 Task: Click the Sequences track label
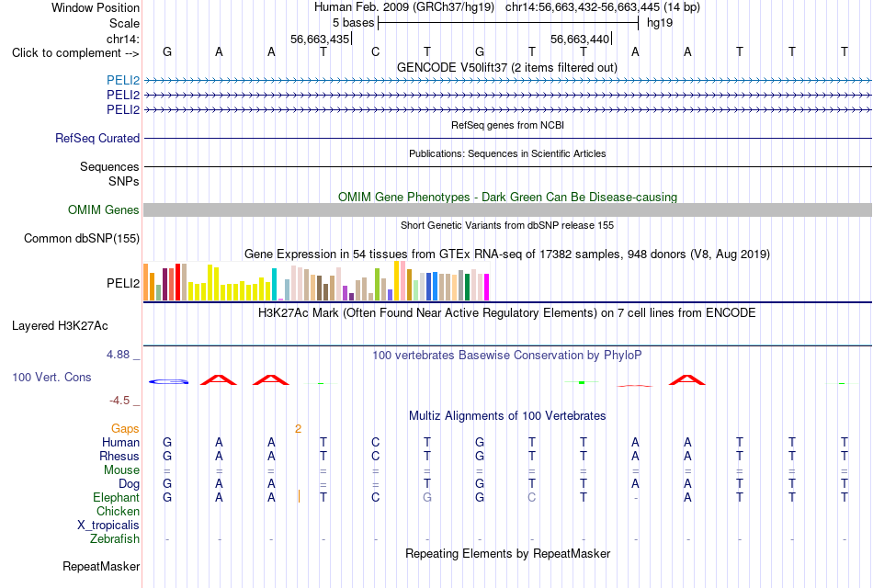tap(109, 166)
